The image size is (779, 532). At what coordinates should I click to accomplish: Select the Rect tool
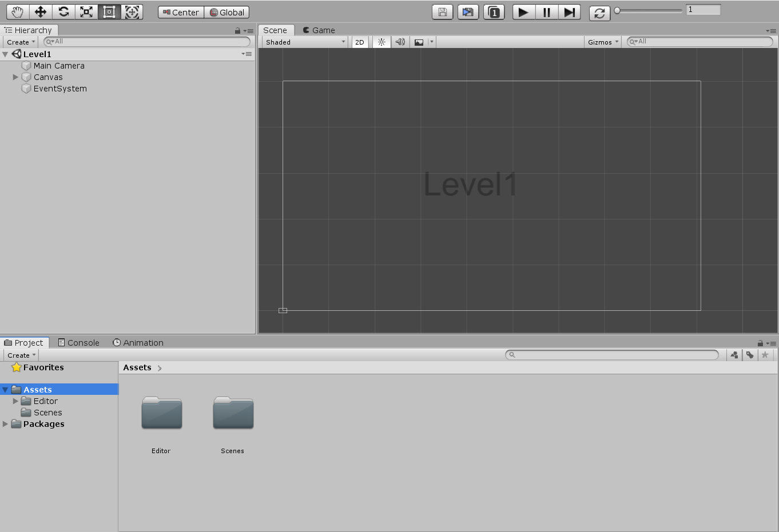[109, 12]
